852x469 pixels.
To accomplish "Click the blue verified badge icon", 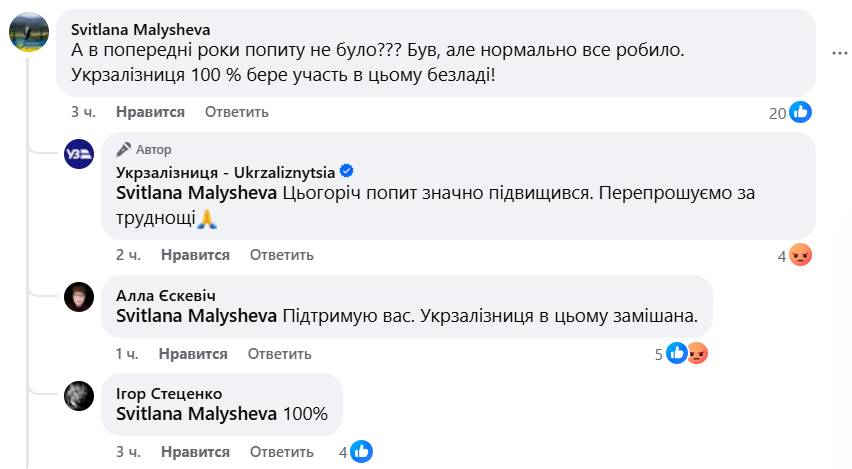I will [x=347, y=170].
